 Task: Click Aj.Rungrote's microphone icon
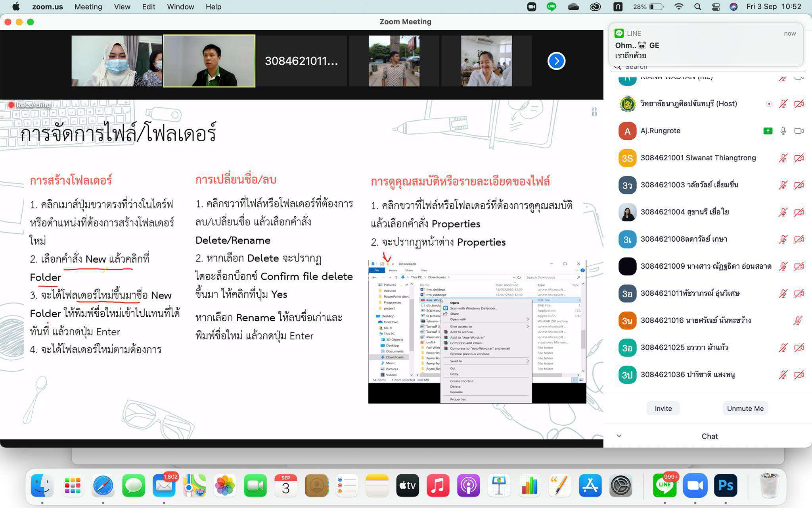pos(783,131)
